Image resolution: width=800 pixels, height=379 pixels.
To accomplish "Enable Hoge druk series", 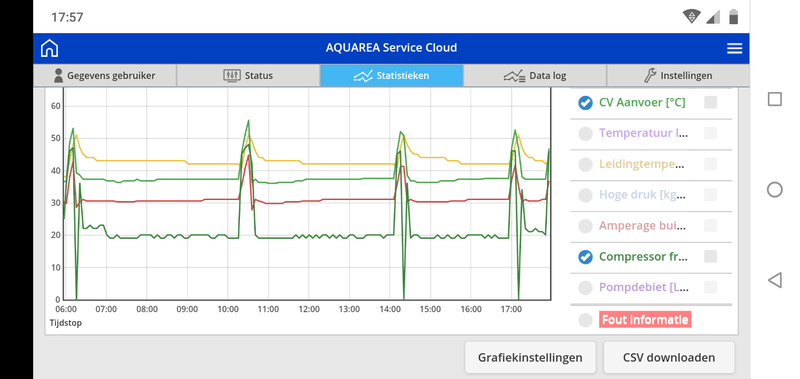I will (585, 195).
